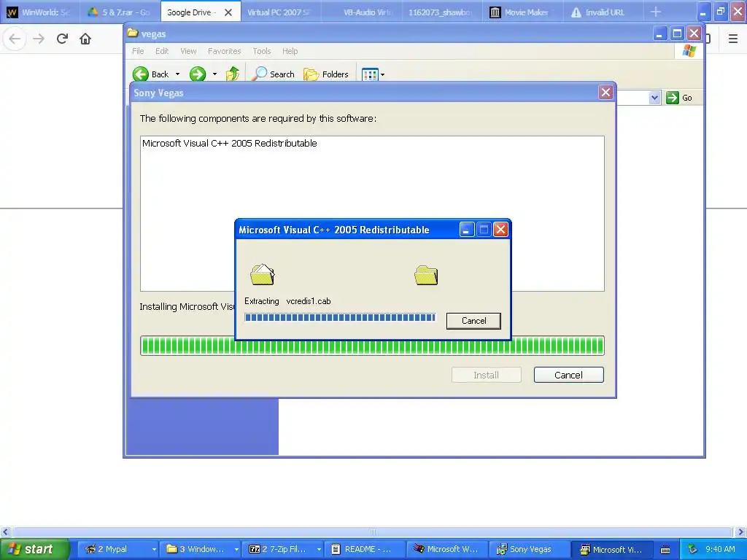
Task: Open the Back history dropdown arrow
Action: click(x=178, y=74)
